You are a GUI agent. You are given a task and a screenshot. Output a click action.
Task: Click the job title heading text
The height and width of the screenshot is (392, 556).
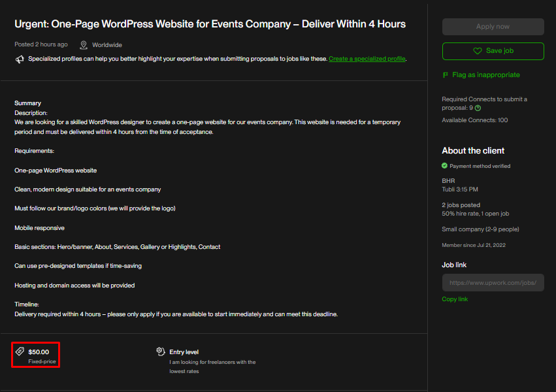(x=210, y=24)
